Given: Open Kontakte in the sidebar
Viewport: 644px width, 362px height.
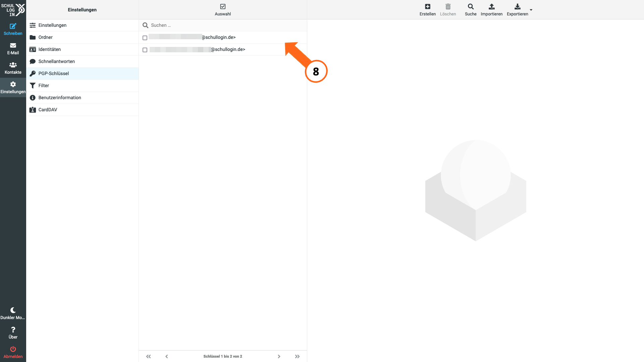Looking at the screenshot, I should (13, 68).
